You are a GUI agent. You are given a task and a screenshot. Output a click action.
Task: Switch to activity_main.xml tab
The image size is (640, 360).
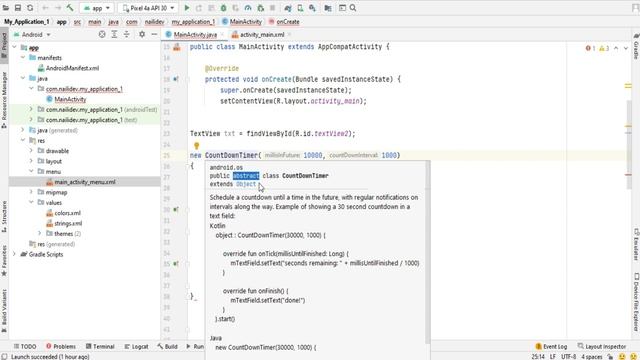261,35
